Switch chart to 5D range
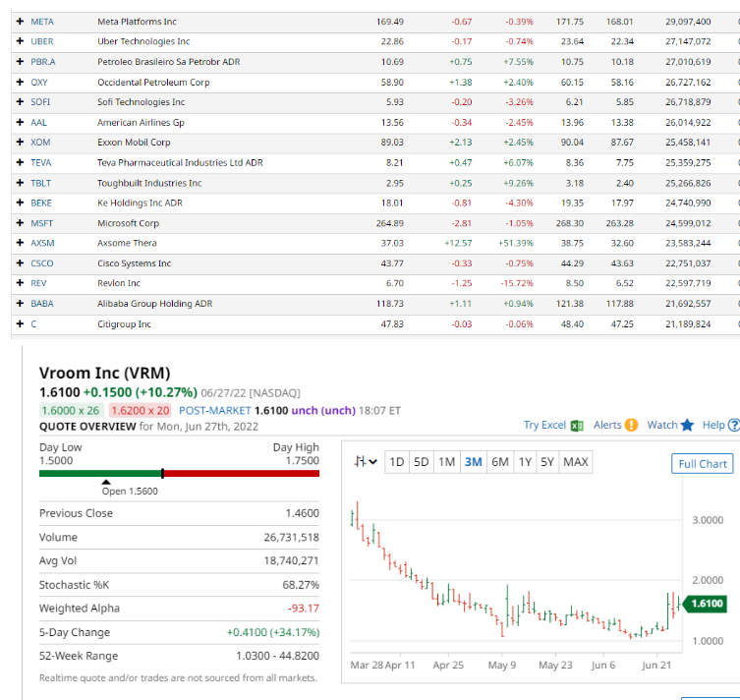 point(421,462)
